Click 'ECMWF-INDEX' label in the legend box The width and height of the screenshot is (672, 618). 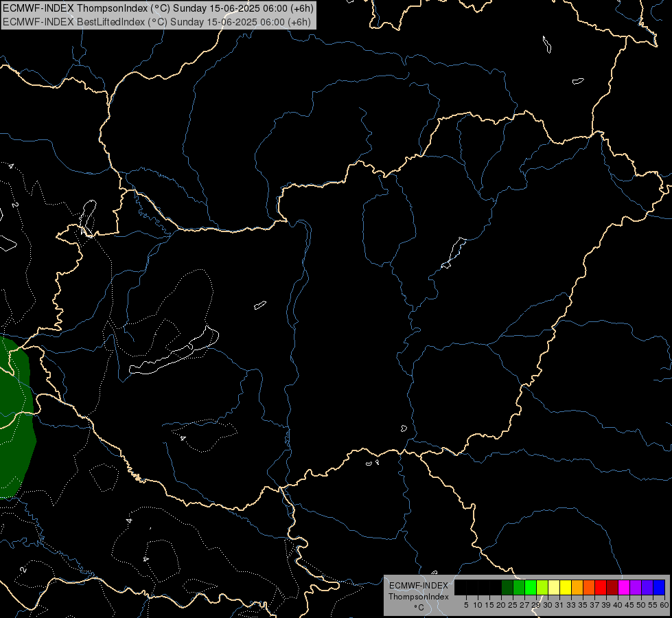[x=419, y=586]
